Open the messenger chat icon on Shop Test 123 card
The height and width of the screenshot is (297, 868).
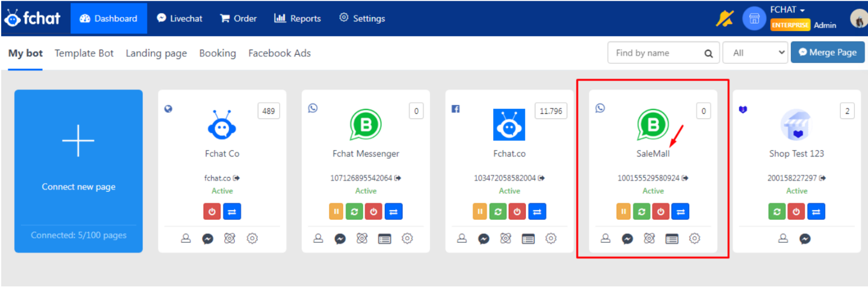pos(805,238)
